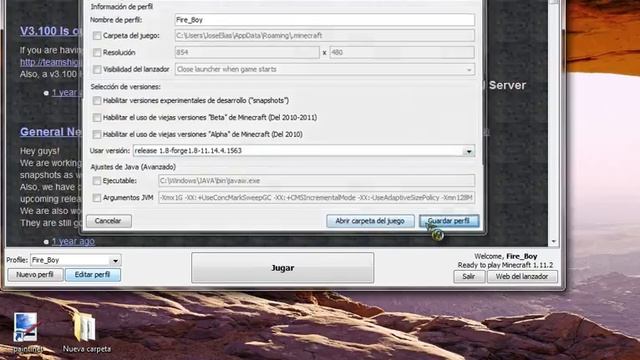Click in the Nombre de perfil field
The width and height of the screenshot is (640, 360).
(324, 20)
